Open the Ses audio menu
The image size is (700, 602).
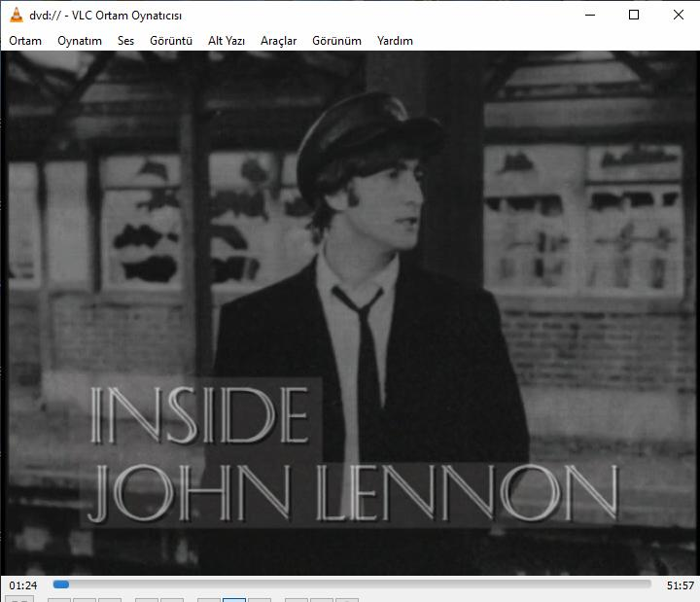(x=125, y=41)
